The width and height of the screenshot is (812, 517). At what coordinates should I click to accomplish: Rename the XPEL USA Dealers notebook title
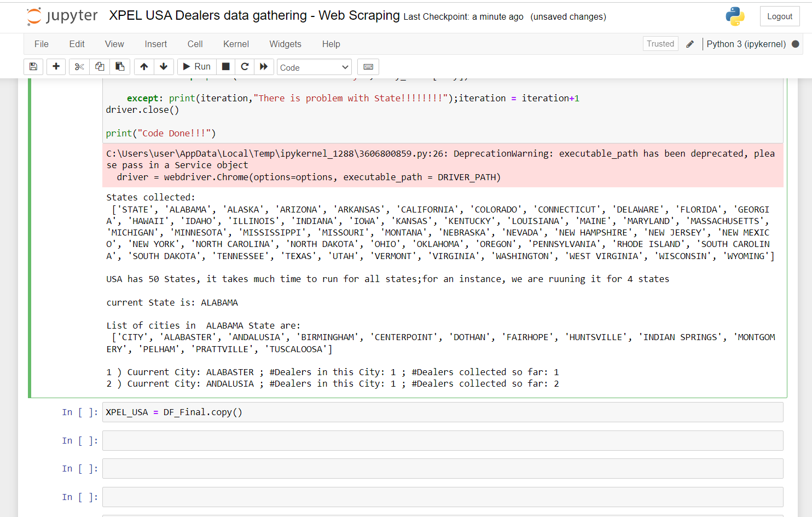254,15
